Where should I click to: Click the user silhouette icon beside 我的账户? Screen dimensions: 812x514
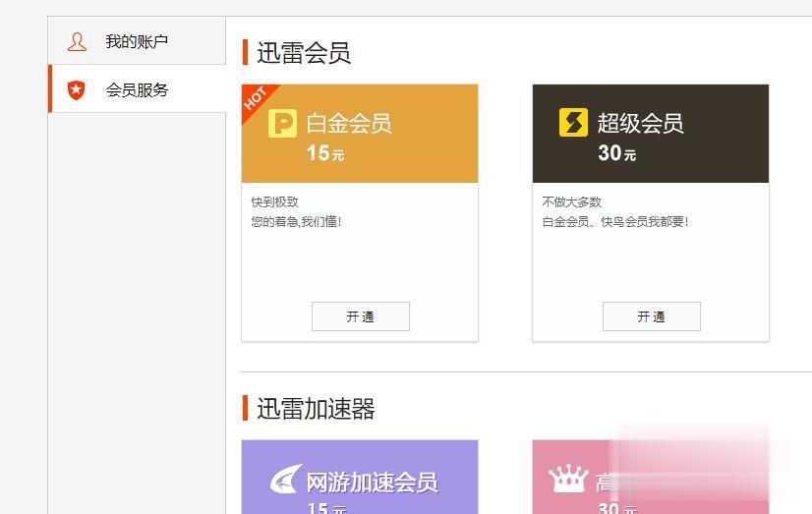click(x=77, y=42)
